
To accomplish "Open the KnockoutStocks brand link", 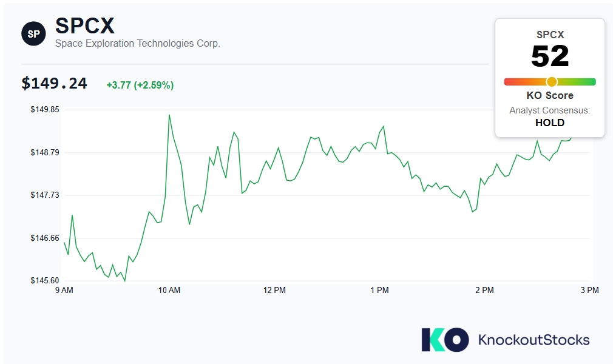I will [533, 340].
